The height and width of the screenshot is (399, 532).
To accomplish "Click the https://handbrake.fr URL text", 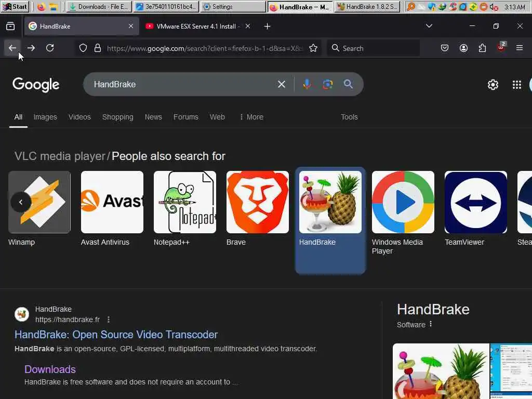I will (68, 320).
